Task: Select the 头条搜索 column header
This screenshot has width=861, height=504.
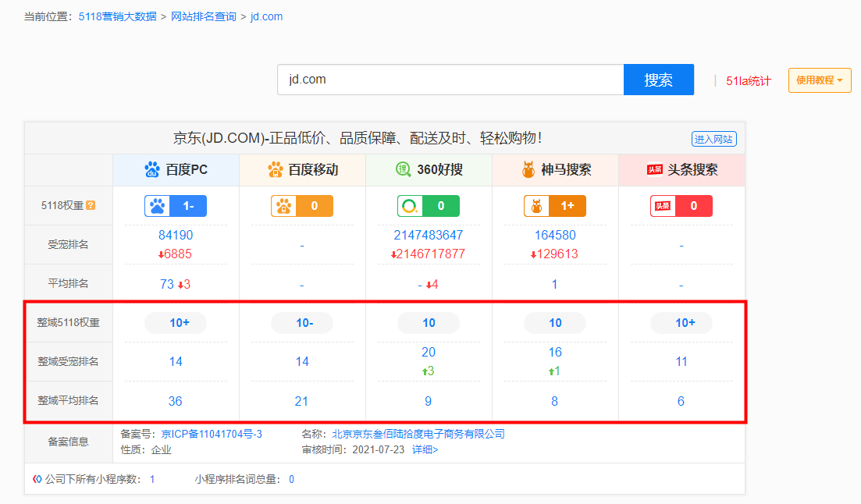Action: coord(681,169)
